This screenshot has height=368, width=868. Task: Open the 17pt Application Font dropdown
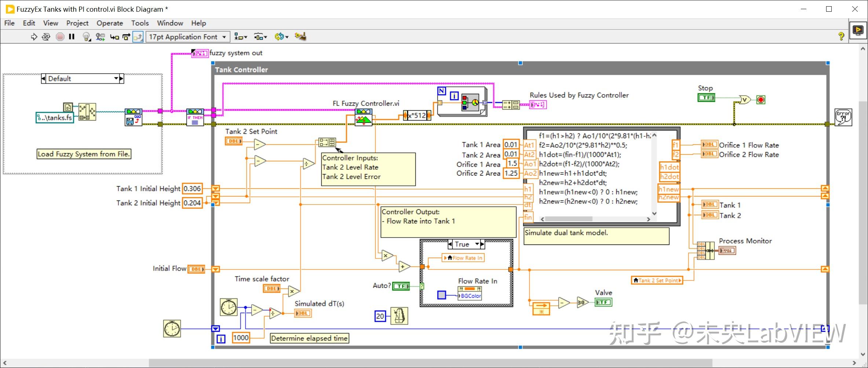(188, 37)
